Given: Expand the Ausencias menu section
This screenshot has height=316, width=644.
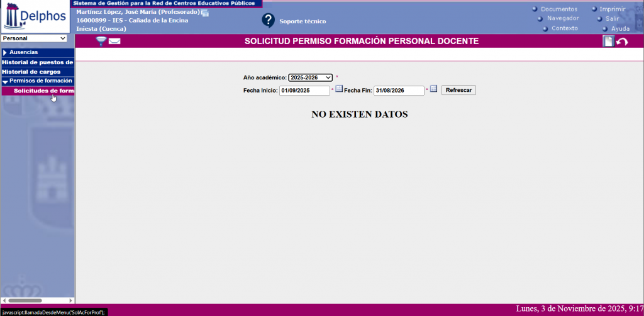Looking at the screenshot, I should pos(23,52).
